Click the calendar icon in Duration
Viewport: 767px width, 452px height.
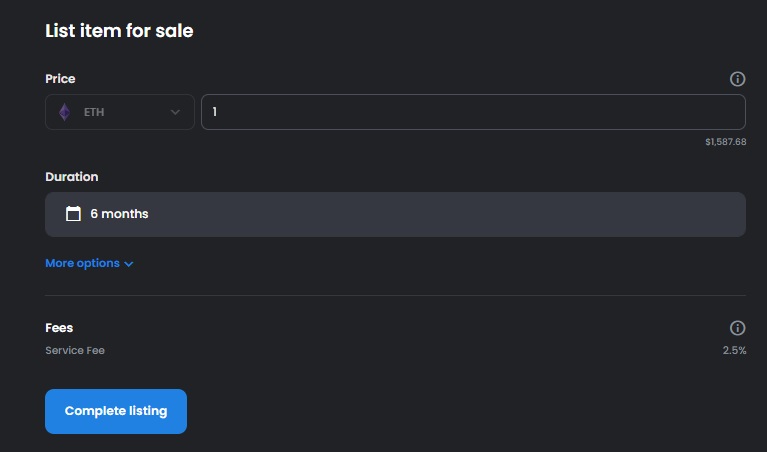pyautogui.click(x=73, y=214)
